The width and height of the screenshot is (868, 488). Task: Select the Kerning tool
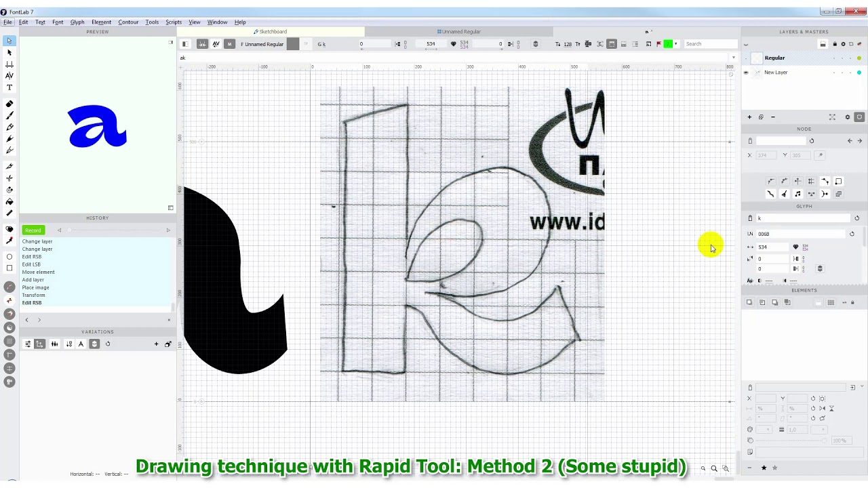click(x=9, y=75)
